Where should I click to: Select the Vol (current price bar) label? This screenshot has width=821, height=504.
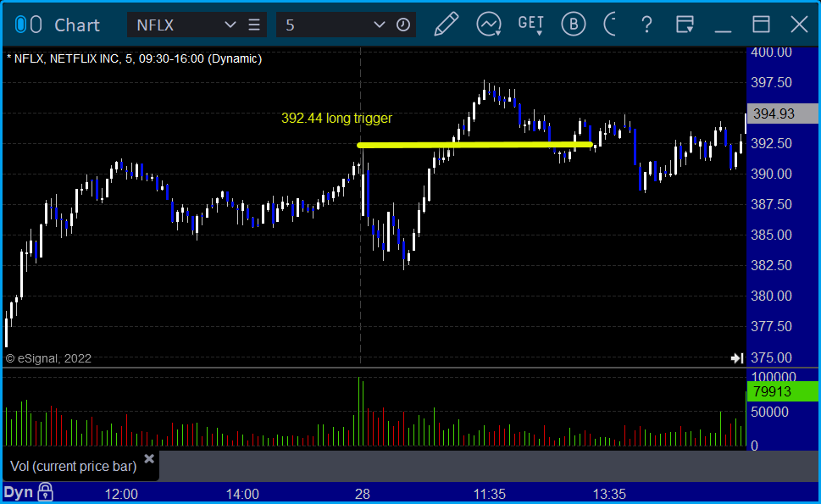(x=74, y=466)
